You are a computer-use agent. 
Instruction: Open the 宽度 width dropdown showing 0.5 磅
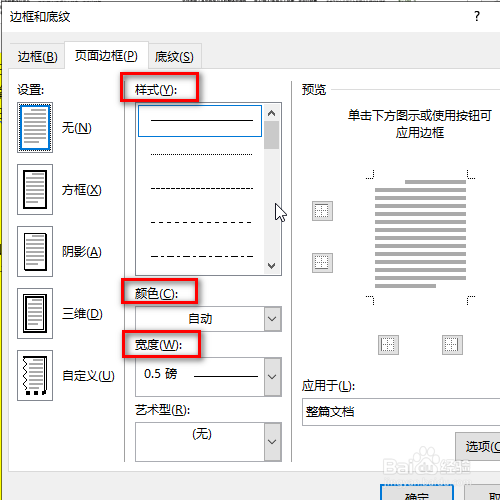(208, 377)
